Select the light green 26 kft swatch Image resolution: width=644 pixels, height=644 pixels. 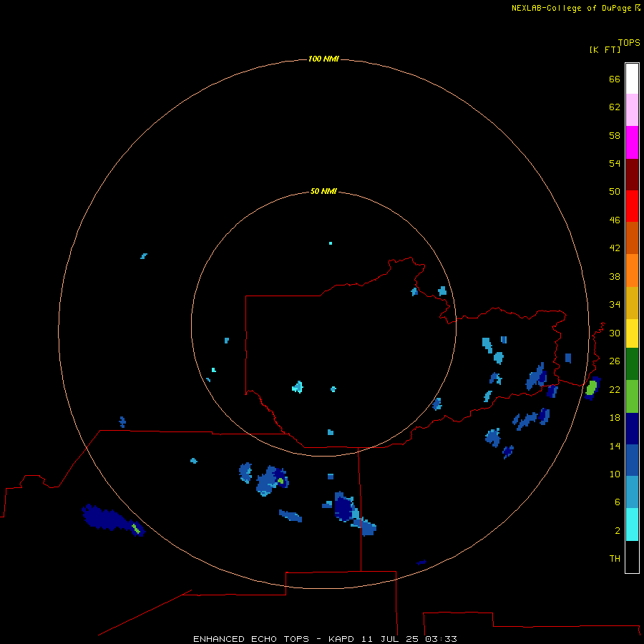pos(632,396)
